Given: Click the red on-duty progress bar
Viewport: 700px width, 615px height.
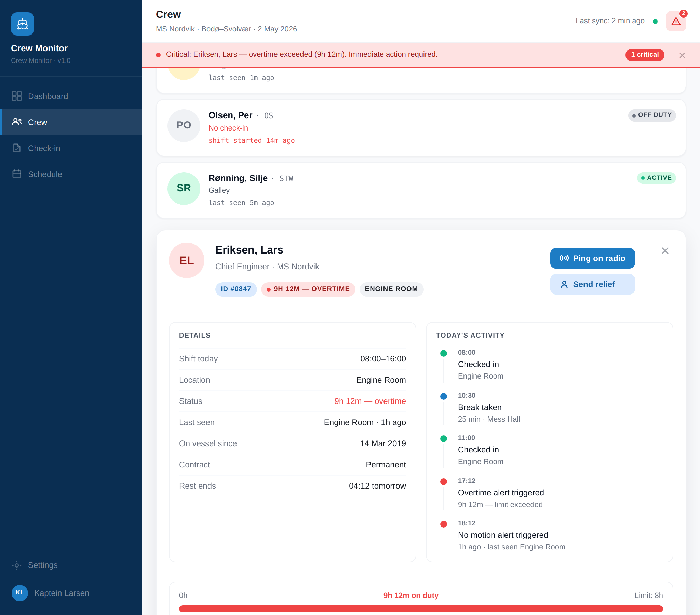Looking at the screenshot, I should point(420,609).
